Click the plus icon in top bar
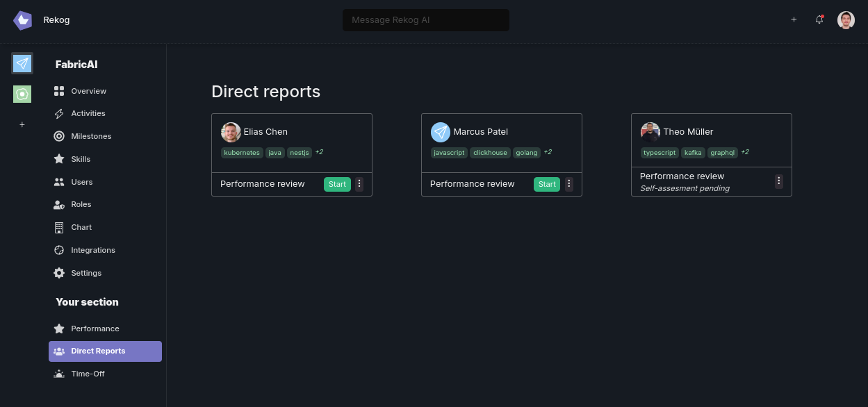Image resolution: width=868 pixels, height=407 pixels. 794,20
